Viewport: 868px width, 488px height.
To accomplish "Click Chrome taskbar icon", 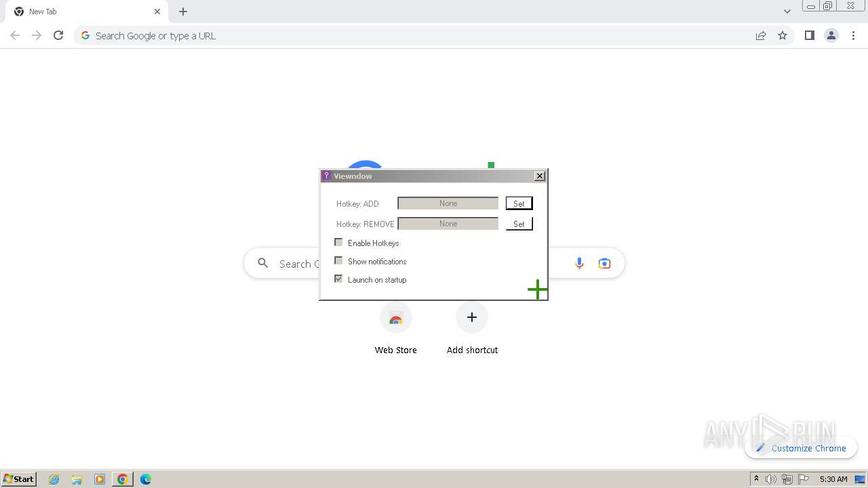I will coord(123,479).
